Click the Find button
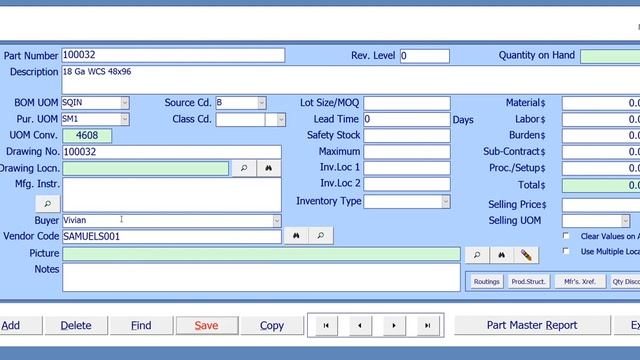This screenshot has height=360, width=640. tap(141, 325)
